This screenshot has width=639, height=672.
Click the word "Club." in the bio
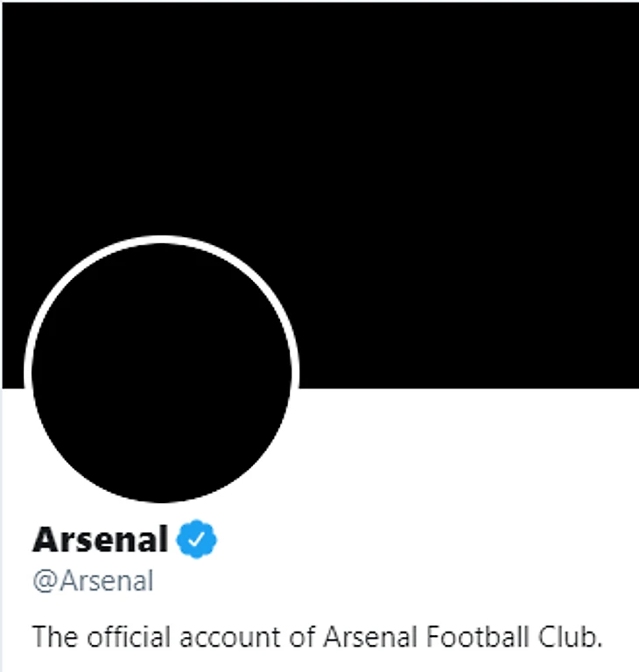[x=576, y=636]
